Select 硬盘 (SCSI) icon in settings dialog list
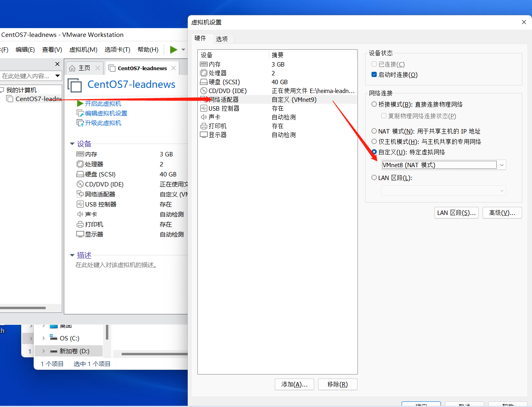This screenshot has width=532, height=407. click(x=204, y=82)
